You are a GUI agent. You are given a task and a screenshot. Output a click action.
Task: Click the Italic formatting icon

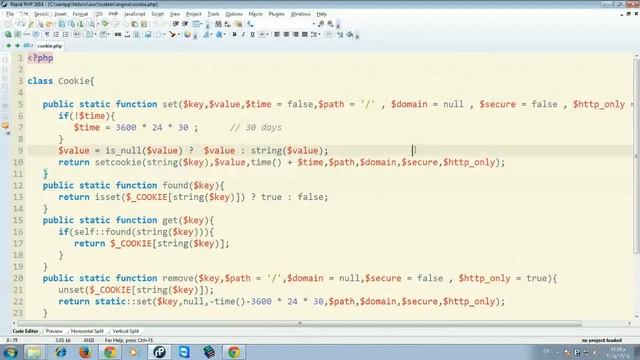[243, 35]
